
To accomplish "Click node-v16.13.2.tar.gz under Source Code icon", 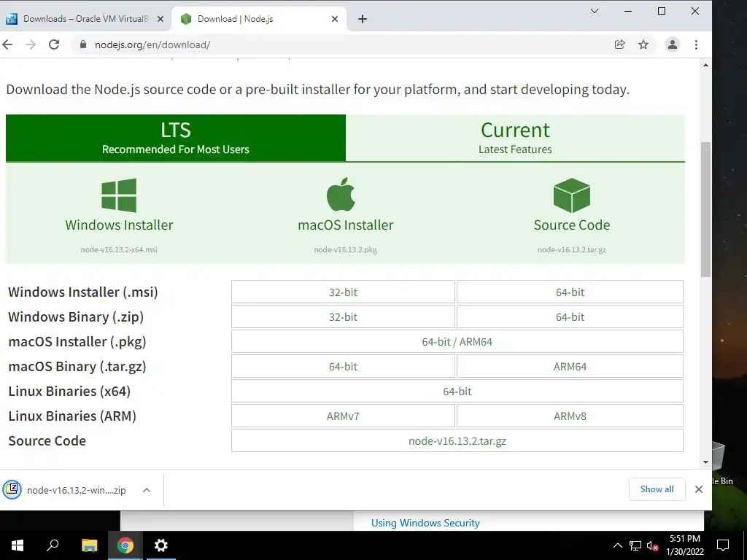I will tap(572, 249).
